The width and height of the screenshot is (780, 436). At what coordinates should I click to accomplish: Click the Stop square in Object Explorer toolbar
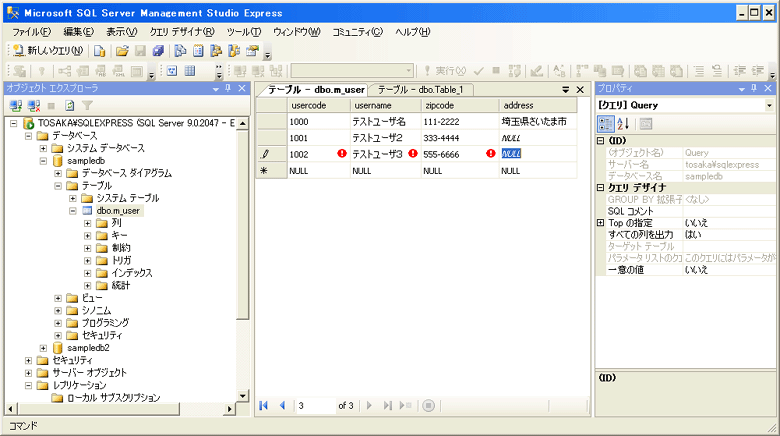[x=51, y=106]
